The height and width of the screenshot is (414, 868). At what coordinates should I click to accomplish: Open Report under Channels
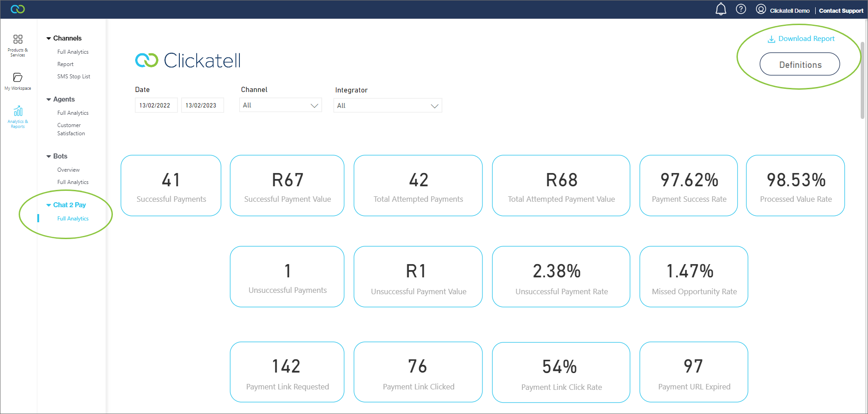pos(66,64)
